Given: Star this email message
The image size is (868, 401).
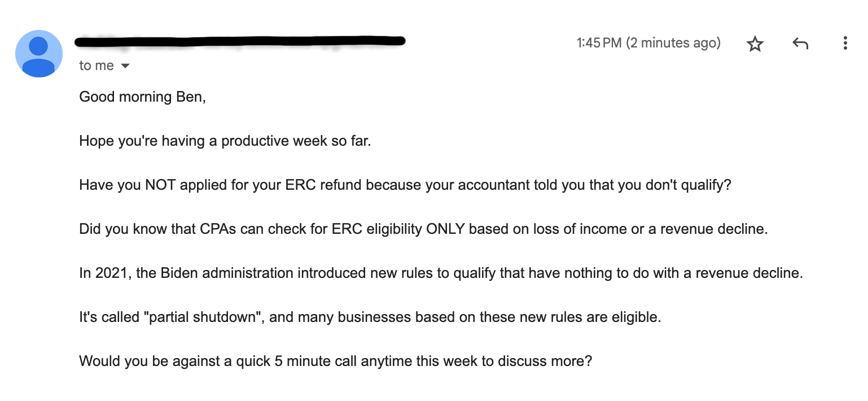Looking at the screenshot, I should click(755, 43).
